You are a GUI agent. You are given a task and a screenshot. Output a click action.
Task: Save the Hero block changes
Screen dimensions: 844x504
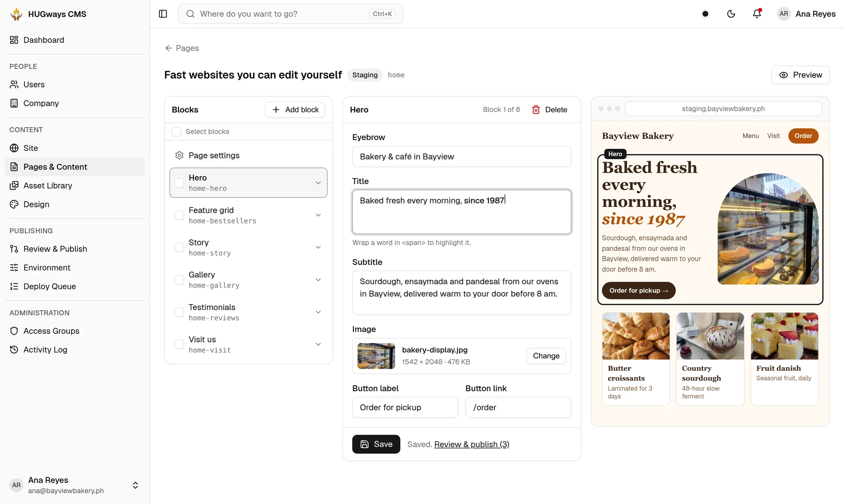tap(376, 444)
